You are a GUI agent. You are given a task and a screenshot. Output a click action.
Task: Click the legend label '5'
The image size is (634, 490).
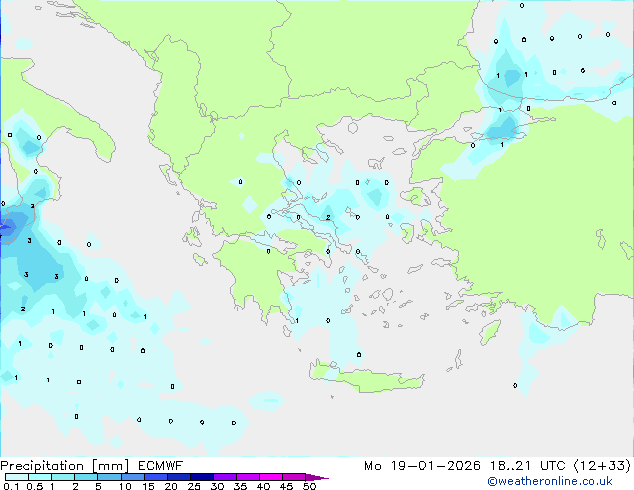coord(98,486)
